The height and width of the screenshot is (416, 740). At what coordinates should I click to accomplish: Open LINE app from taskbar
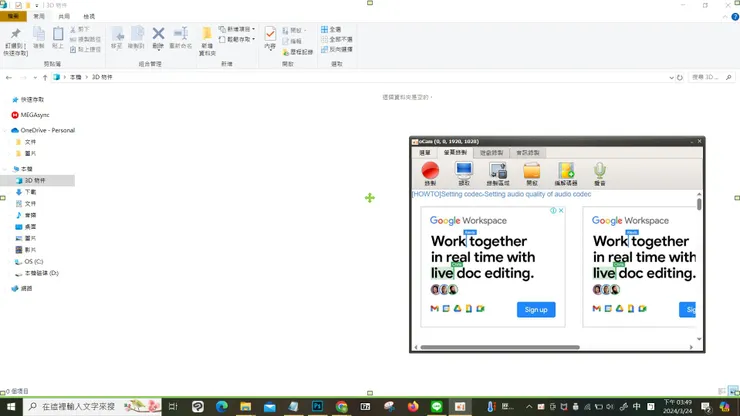tap(437, 407)
